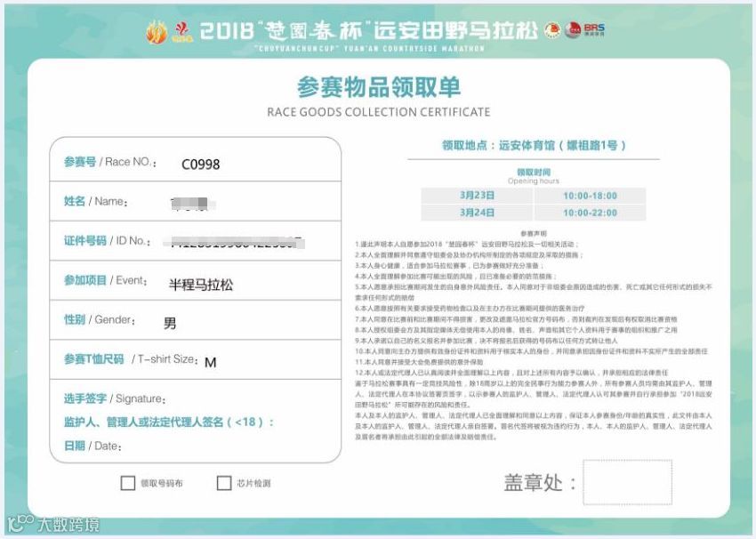Click the 证件号码 / ID No. label
Screen dimensions: 756x539
[x=107, y=241]
